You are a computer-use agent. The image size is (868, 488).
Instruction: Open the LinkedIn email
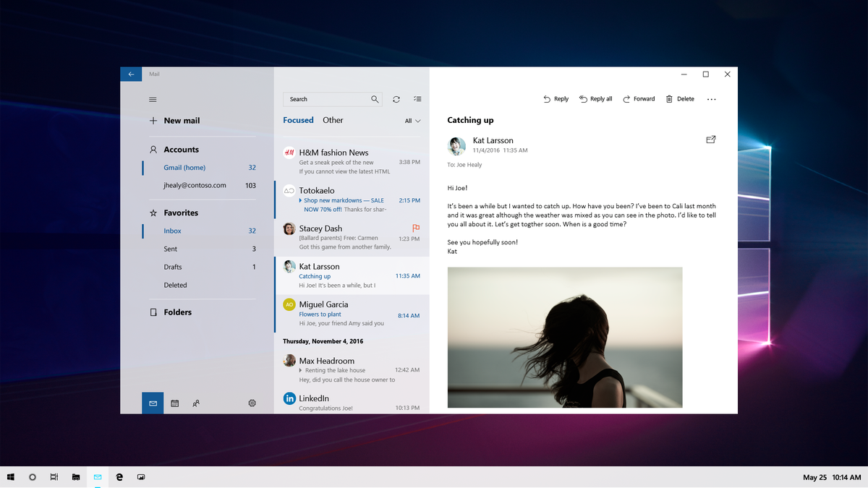[x=352, y=402]
